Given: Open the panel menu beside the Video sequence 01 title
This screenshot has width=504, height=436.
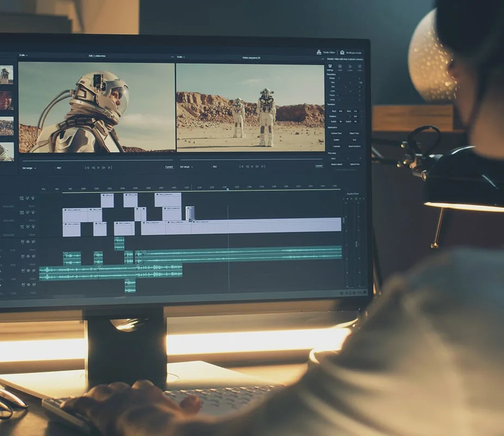Looking at the screenshot, I should click(323, 59).
